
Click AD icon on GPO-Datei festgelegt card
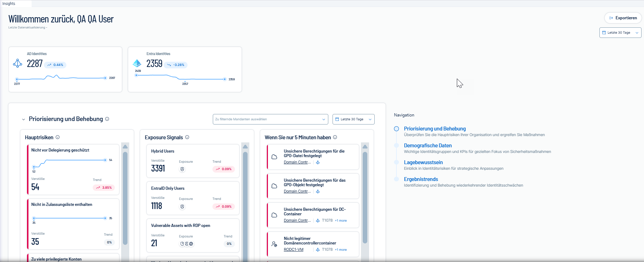(x=318, y=162)
